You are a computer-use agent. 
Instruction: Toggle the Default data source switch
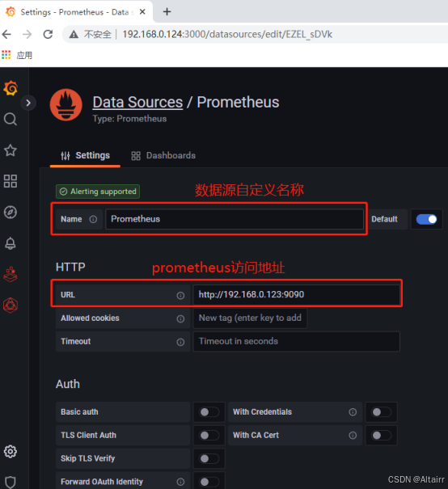pyautogui.click(x=426, y=219)
